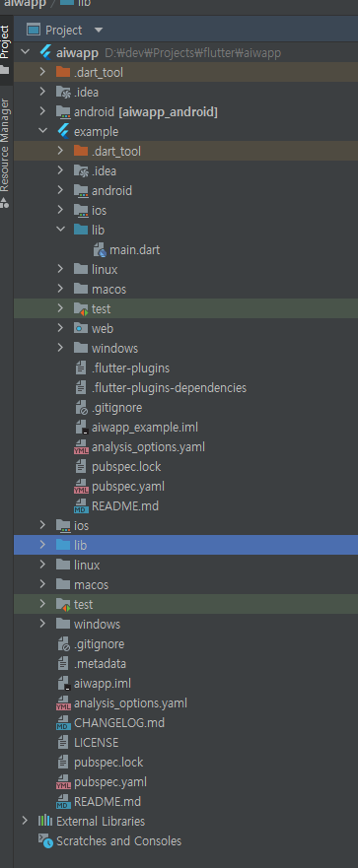Click the YML icon of root-level pubspec.yaml

point(64,782)
